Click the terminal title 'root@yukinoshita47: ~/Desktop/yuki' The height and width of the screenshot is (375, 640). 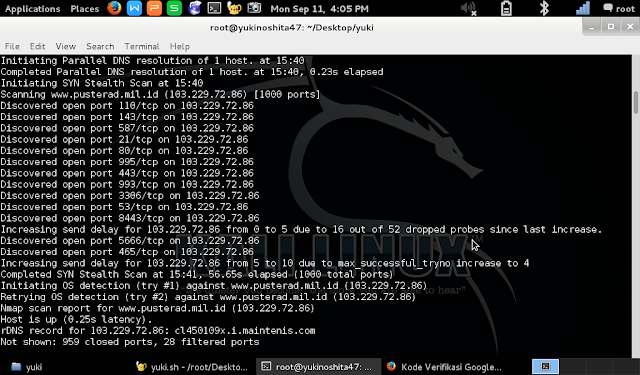click(x=292, y=28)
